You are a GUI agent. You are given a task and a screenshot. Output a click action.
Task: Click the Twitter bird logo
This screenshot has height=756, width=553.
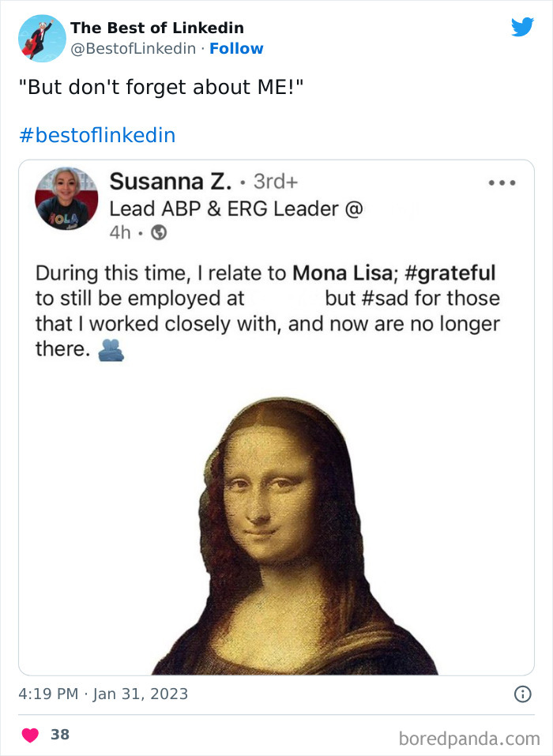(x=523, y=26)
